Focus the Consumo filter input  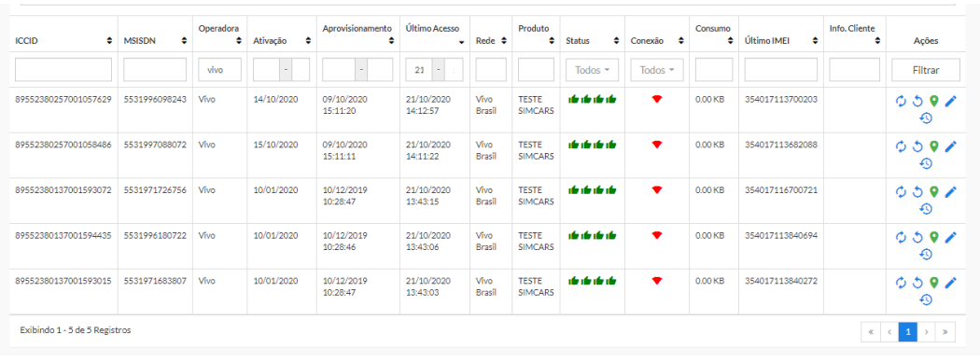coord(714,70)
